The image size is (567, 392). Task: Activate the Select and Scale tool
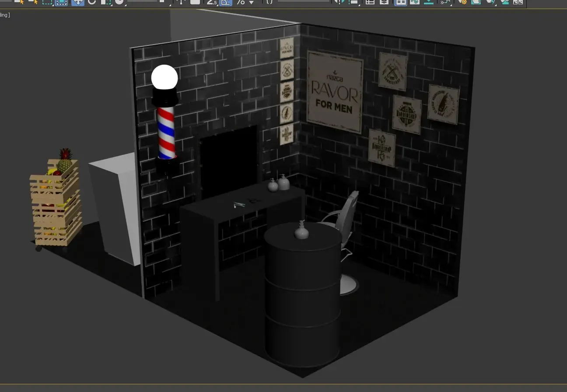106,2
